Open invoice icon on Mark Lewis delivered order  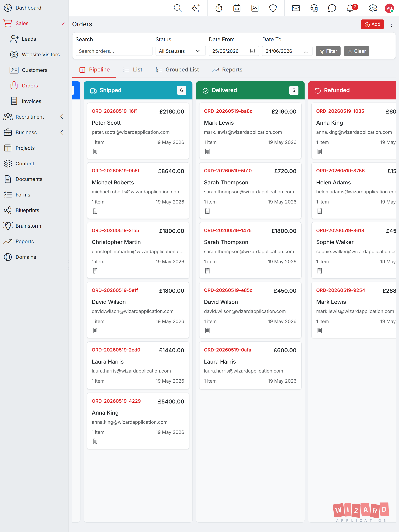click(207, 151)
